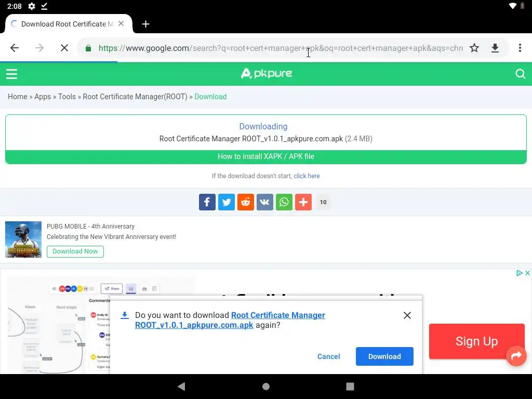532x399 pixels.
Task: Tap the Android home navigation button
Action: click(x=266, y=387)
